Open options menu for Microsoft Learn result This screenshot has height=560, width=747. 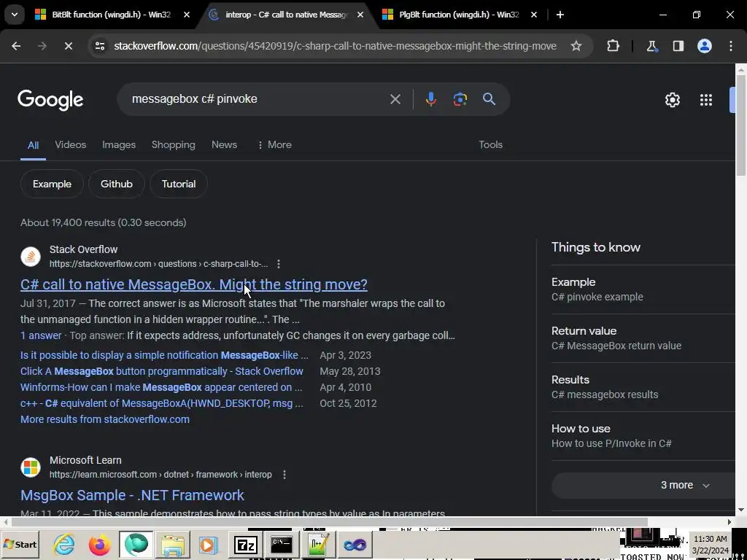(285, 475)
